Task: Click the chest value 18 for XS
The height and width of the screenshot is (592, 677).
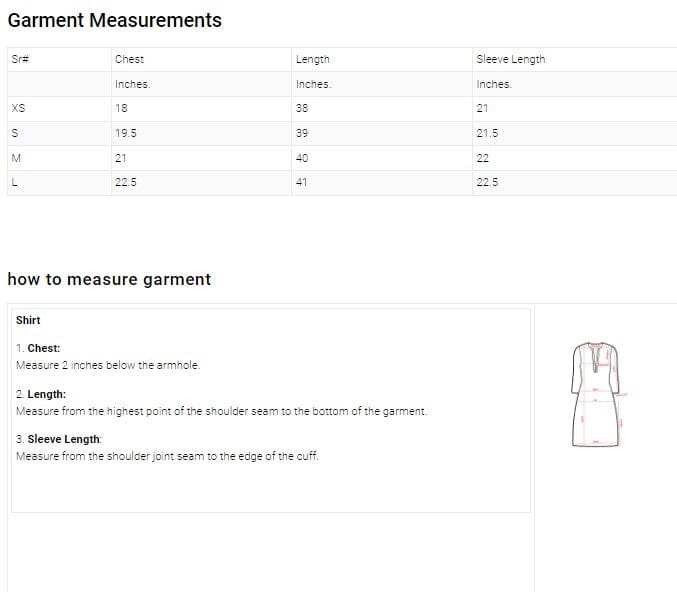Action: pos(121,108)
